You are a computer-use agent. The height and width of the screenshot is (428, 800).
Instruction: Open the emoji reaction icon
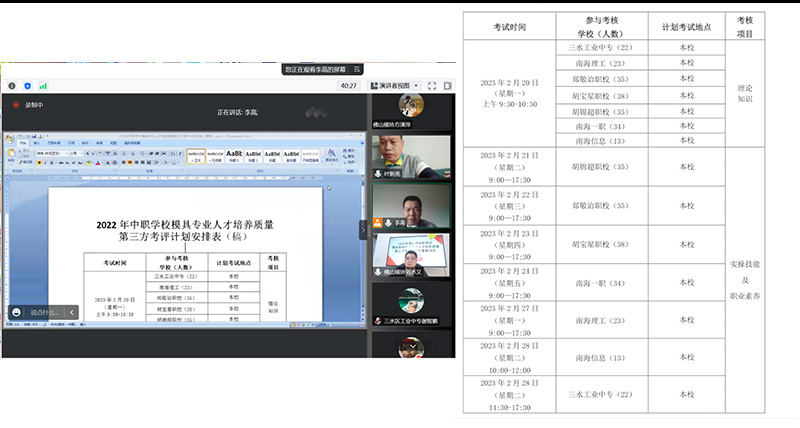[x=16, y=312]
